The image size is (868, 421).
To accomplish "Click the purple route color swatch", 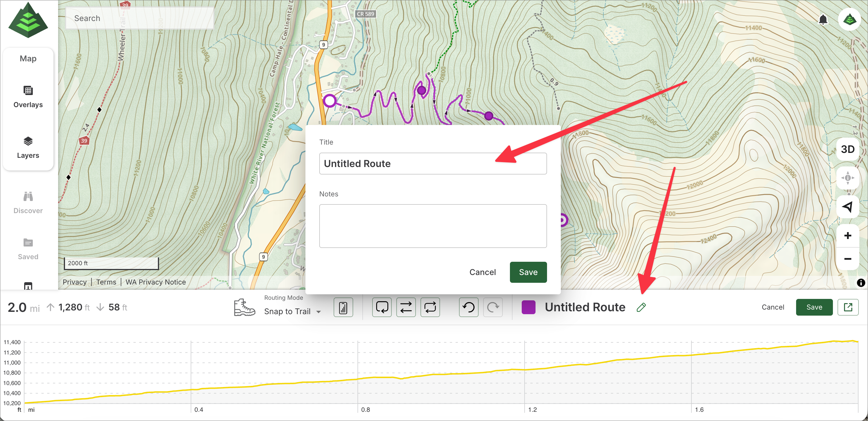I will click(528, 307).
